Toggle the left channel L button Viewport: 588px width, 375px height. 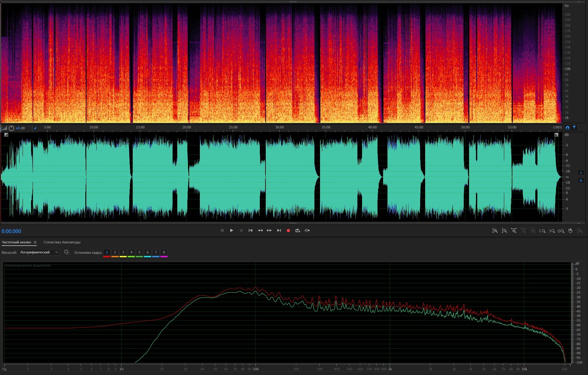581,172
